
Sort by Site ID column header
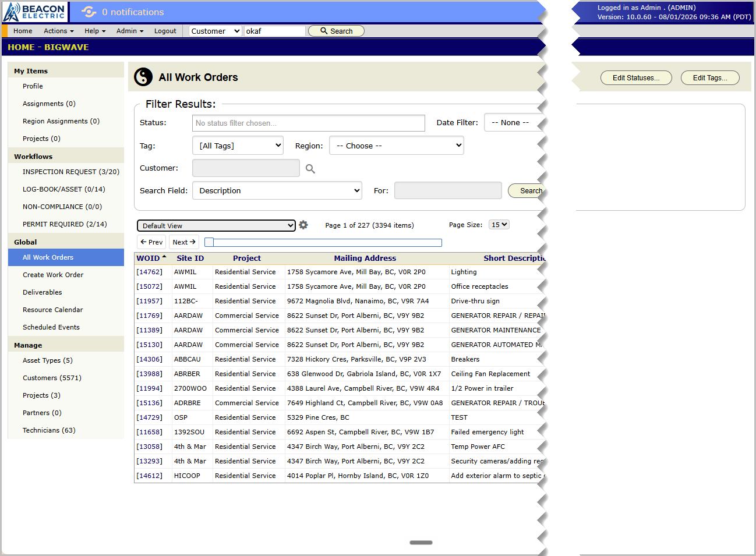tap(190, 258)
